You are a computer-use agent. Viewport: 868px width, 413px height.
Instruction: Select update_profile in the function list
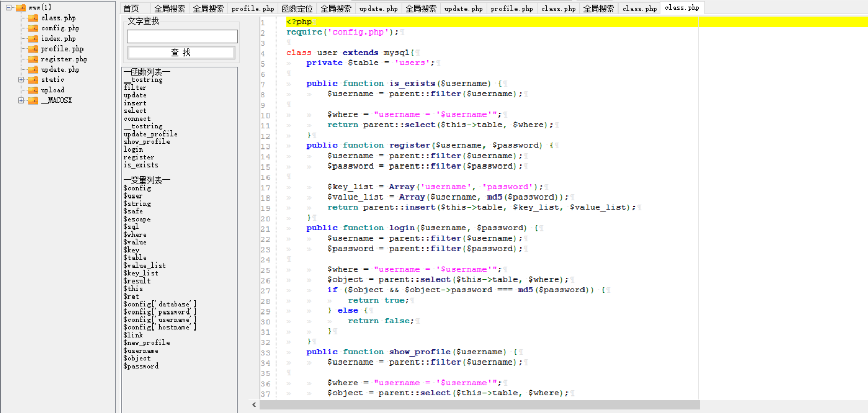151,134
